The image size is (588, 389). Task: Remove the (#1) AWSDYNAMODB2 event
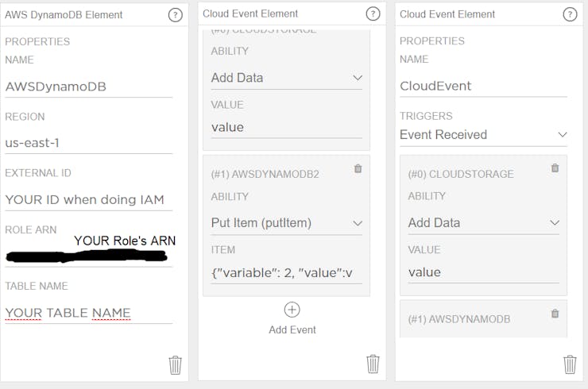(x=358, y=168)
